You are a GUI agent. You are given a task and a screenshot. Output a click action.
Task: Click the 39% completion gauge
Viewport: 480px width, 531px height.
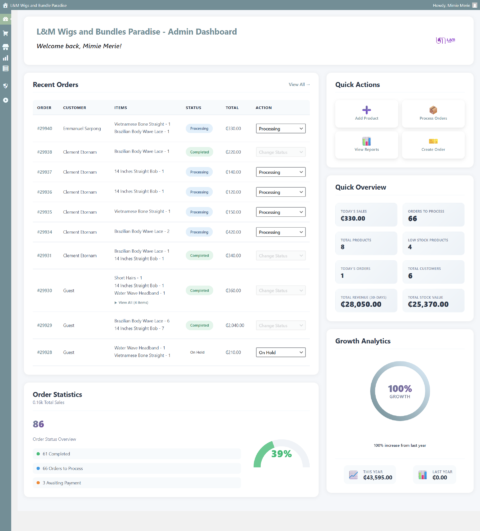[x=281, y=454]
